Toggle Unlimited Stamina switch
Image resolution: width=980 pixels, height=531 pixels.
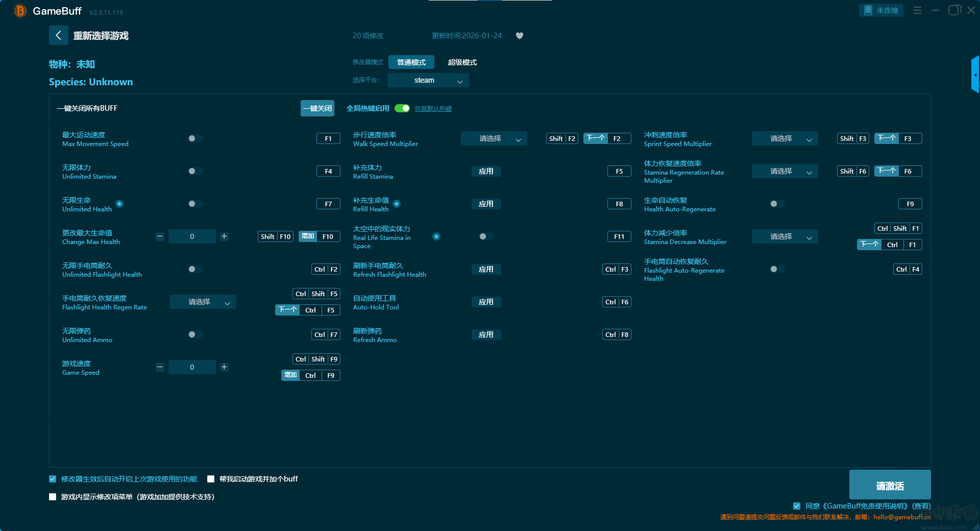click(x=195, y=171)
